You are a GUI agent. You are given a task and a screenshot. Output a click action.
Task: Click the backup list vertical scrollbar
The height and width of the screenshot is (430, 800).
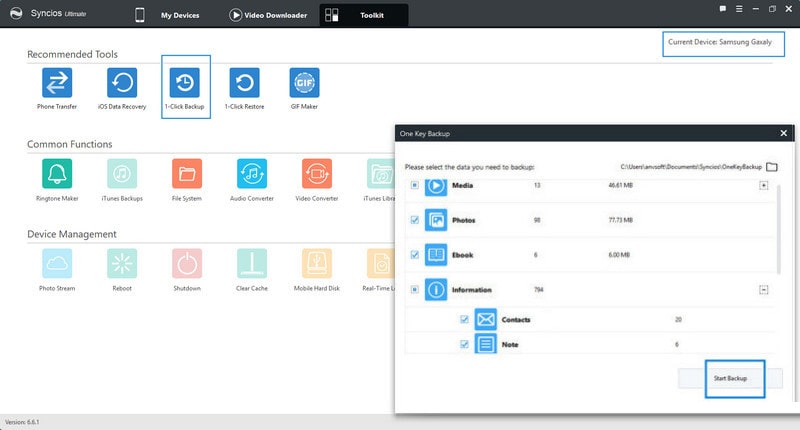click(x=779, y=230)
